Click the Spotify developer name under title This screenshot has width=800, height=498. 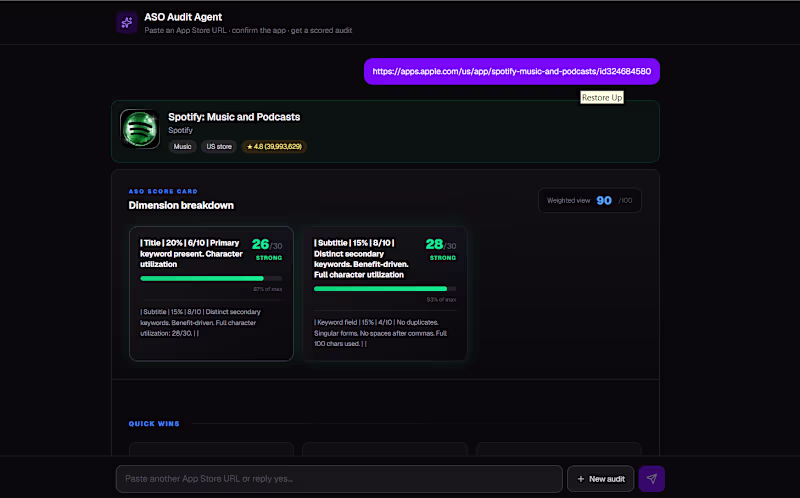181,130
